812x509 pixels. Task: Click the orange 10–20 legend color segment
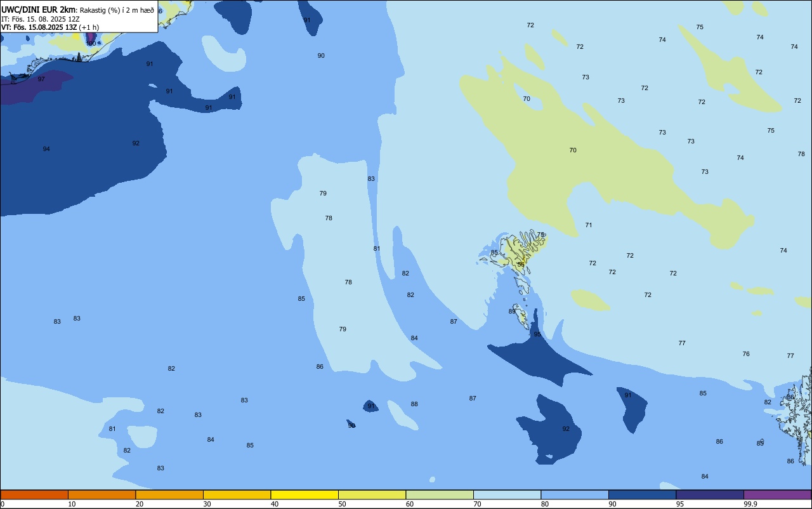click(x=101, y=494)
